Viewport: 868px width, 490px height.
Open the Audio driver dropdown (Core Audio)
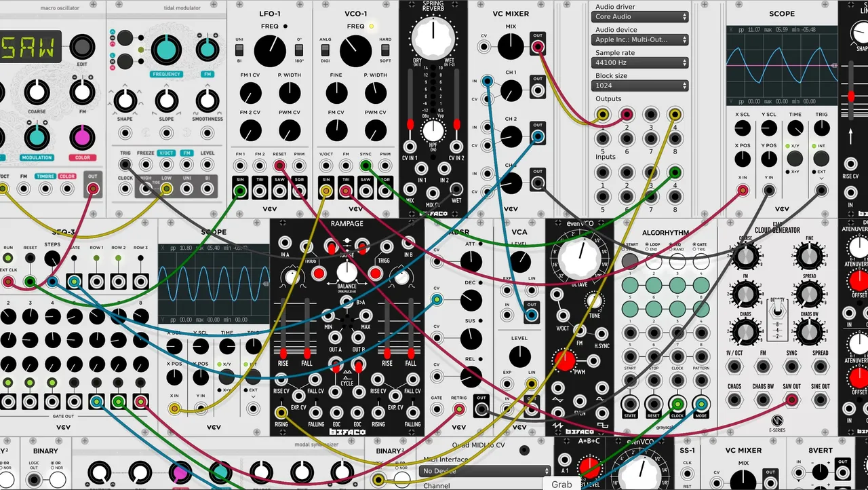640,16
